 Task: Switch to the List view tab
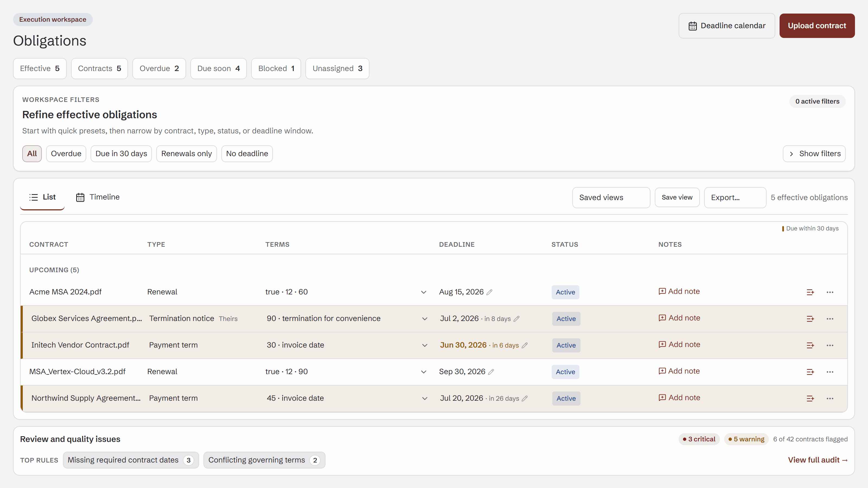point(43,197)
